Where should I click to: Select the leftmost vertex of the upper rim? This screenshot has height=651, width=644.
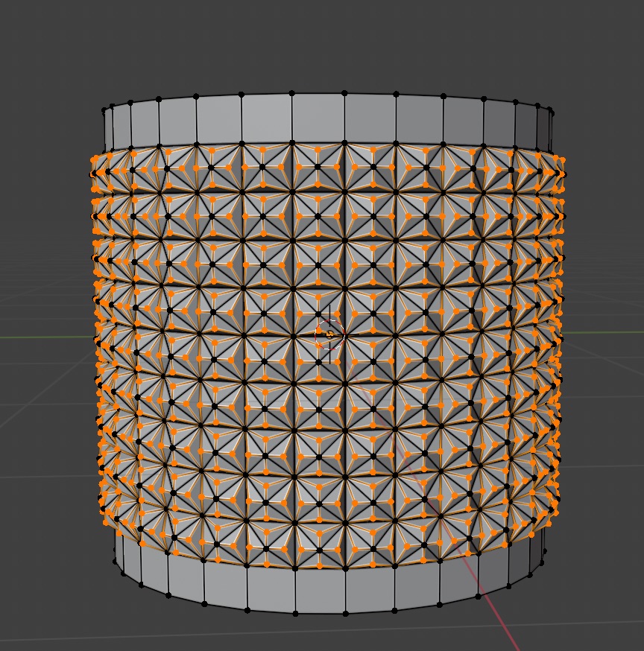coord(104,110)
